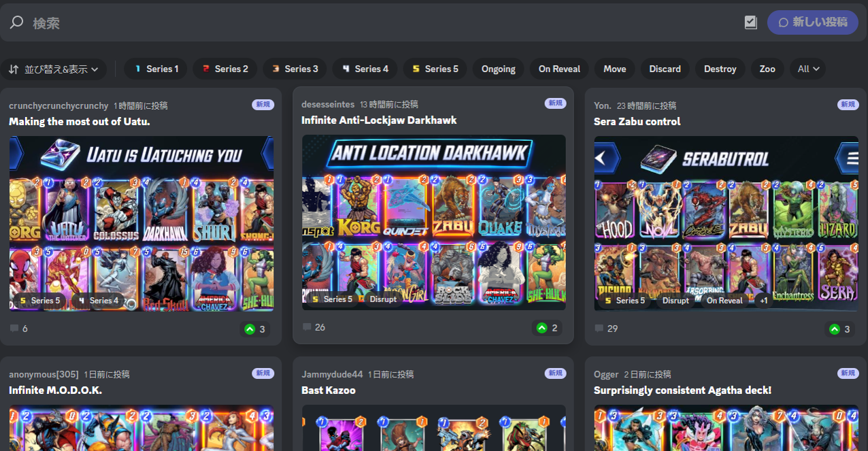
Task: Filter by Series 3 tag
Action: point(295,69)
